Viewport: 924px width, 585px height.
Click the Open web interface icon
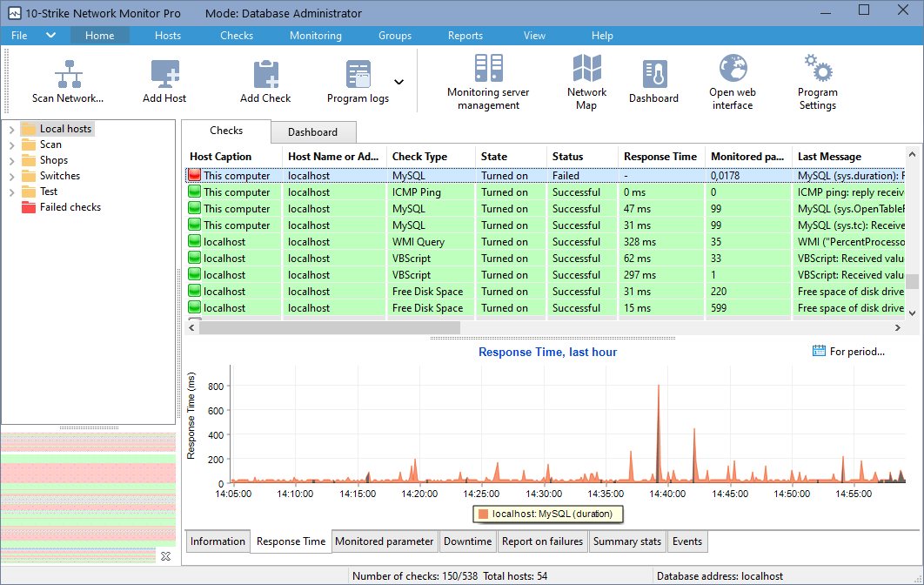(733, 69)
